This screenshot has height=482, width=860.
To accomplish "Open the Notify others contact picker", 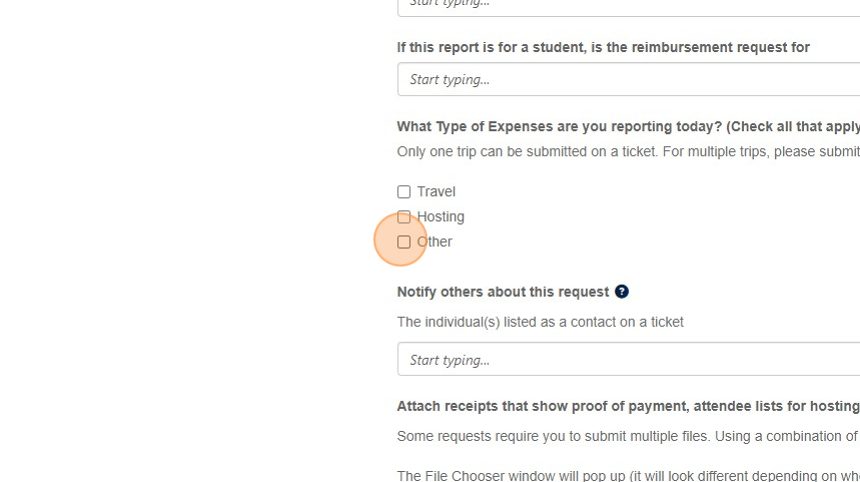I will (x=628, y=359).
